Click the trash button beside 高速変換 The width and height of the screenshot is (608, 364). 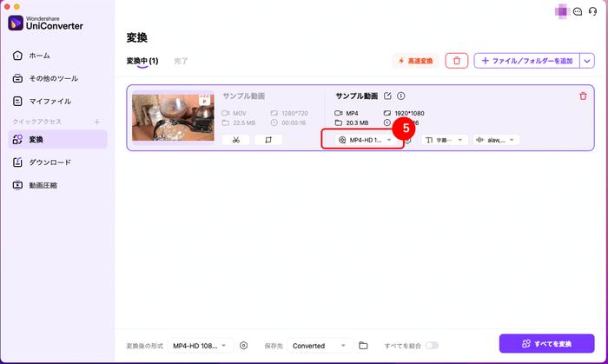pos(456,61)
